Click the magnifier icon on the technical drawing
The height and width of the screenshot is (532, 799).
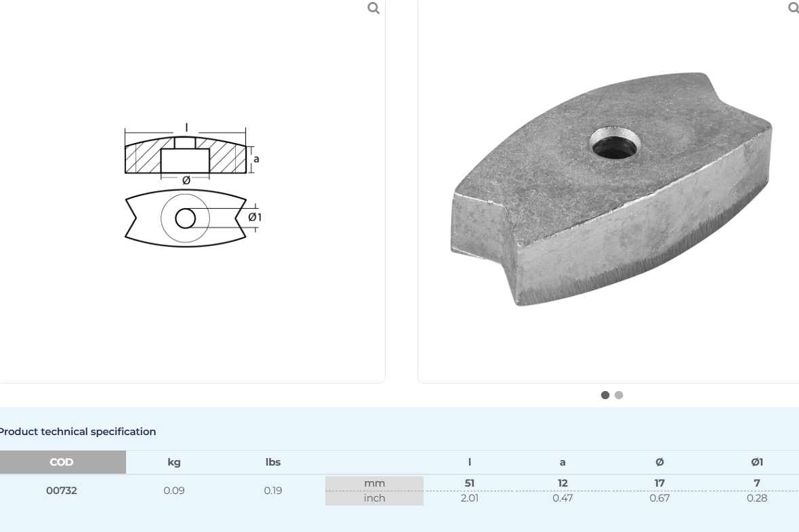point(373,8)
